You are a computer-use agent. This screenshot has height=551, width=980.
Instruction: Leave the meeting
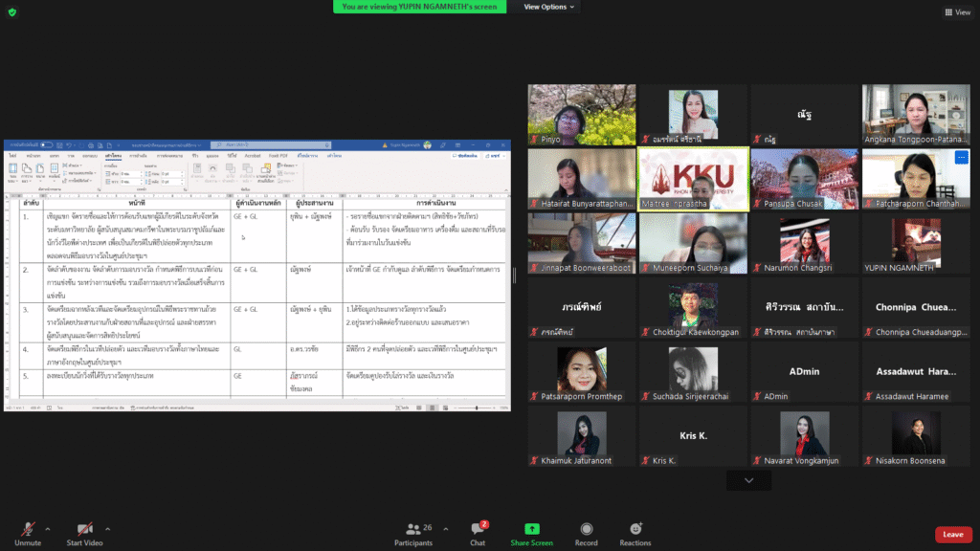[952, 534]
